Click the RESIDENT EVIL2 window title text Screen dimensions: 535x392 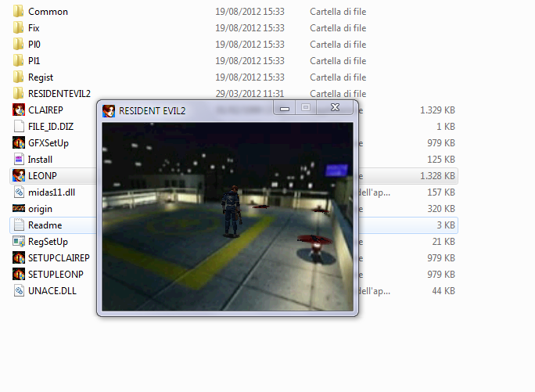tap(153, 111)
